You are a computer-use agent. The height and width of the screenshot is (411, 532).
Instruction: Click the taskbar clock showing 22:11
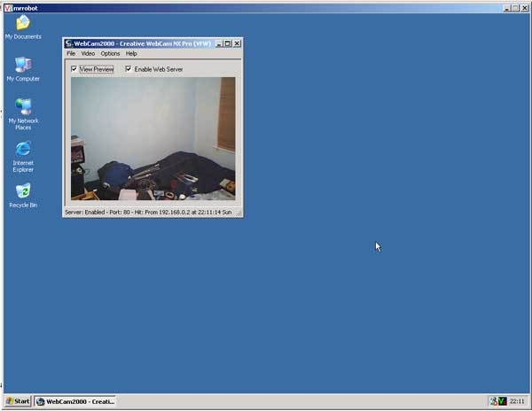point(517,401)
